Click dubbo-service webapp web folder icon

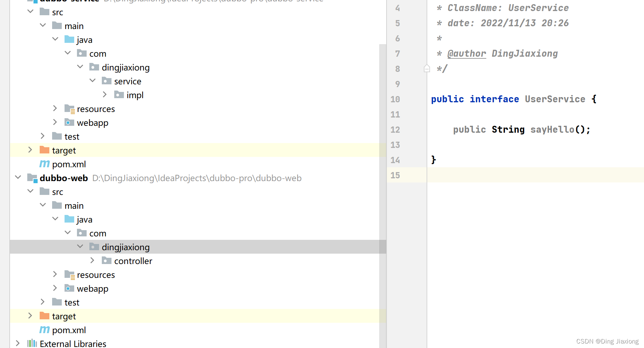click(69, 122)
